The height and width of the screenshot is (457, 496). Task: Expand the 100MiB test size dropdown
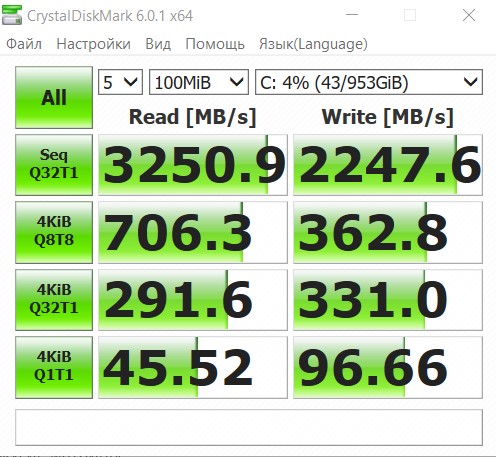point(199,82)
